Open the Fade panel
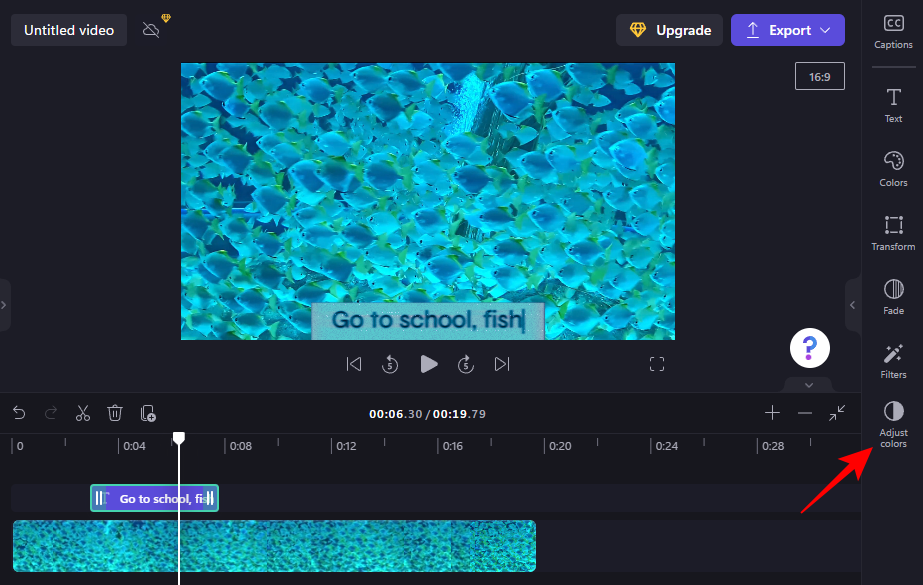Screen dimensions: 923x585 [x=893, y=297]
